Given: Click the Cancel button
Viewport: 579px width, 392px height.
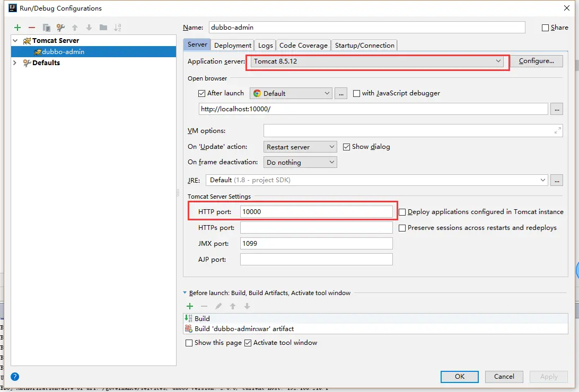Looking at the screenshot, I should [x=504, y=377].
